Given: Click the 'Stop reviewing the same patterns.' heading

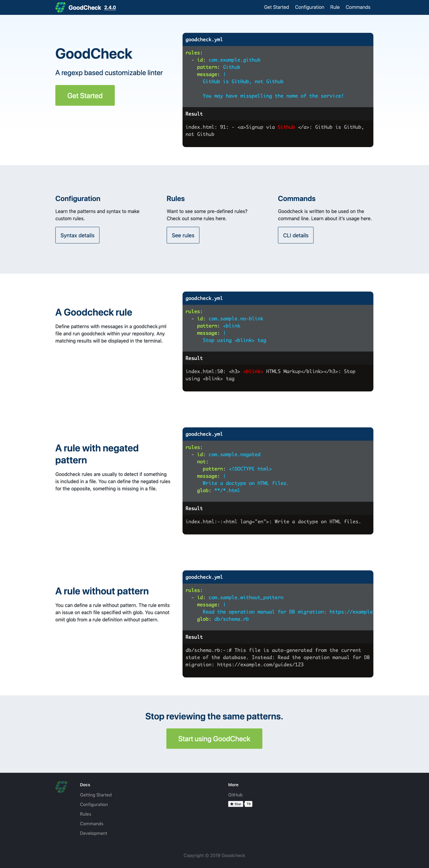Looking at the screenshot, I should click(214, 716).
